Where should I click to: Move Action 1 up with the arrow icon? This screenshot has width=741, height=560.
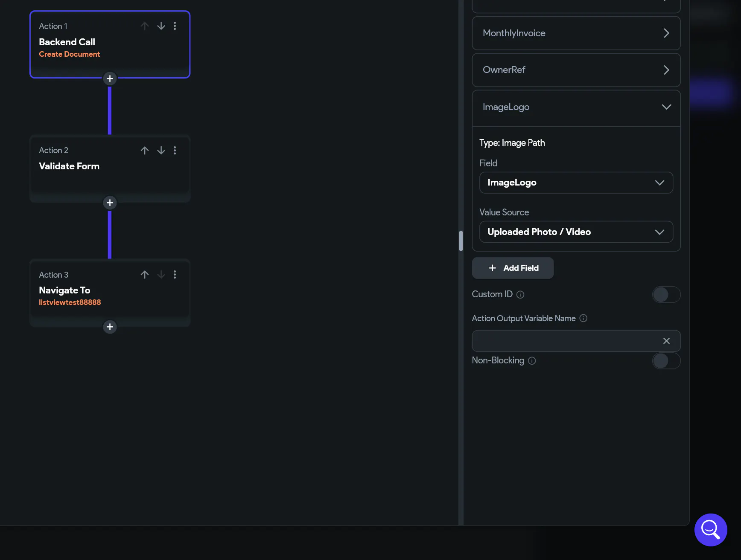coord(145,26)
